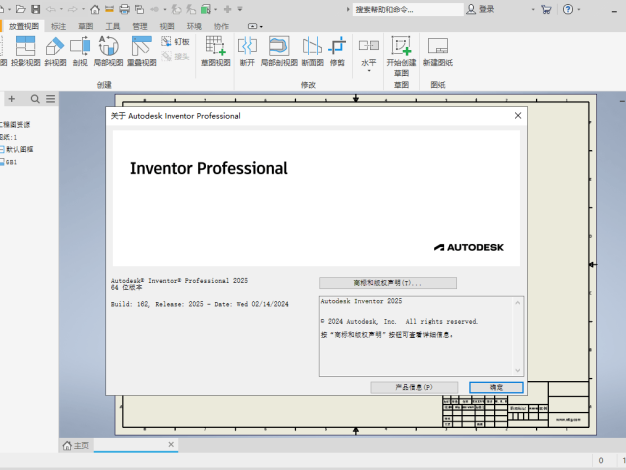Switch to the 管理 ribbon tab

140,26
